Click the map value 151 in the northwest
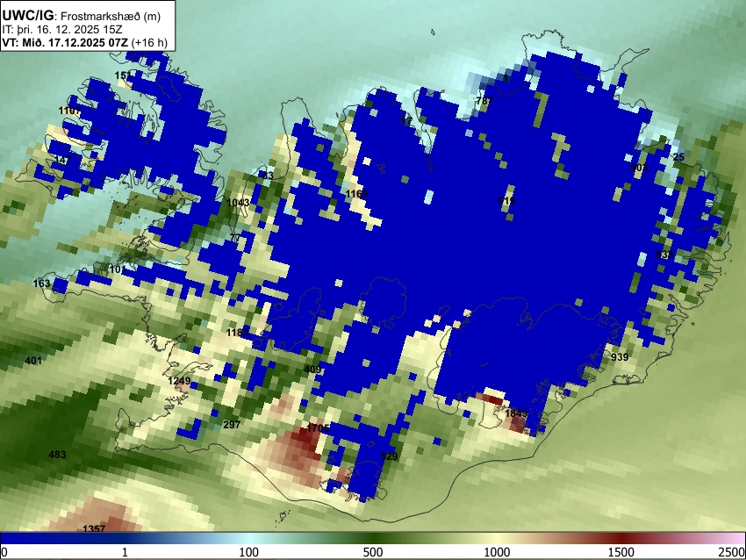Screen dimensions: 746x560 click(x=123, y=75)
